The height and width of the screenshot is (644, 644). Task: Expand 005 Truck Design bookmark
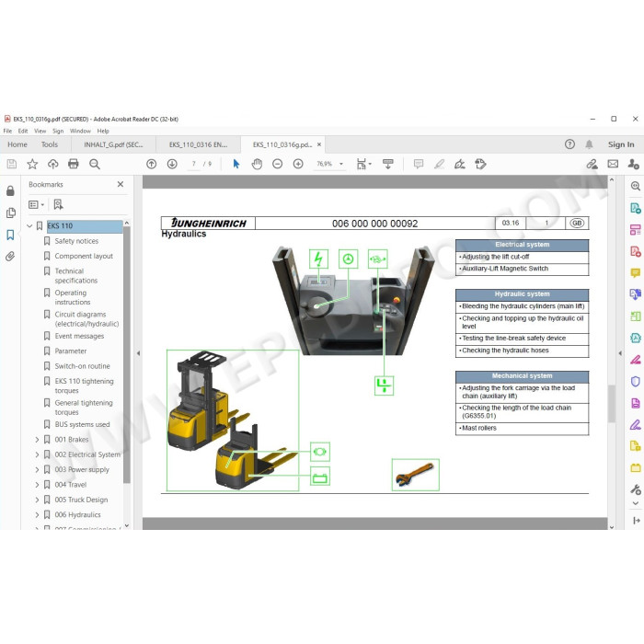point(37,500)
